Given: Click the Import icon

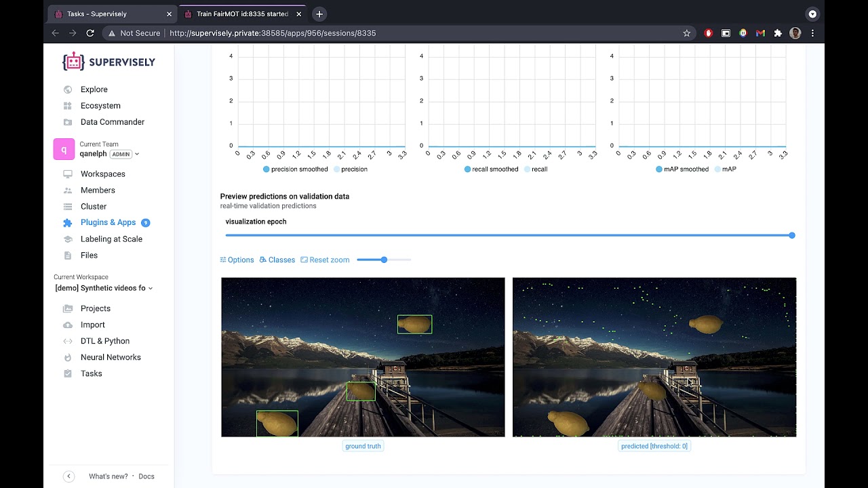Looking at the screenshot, I should pos(68,325).
